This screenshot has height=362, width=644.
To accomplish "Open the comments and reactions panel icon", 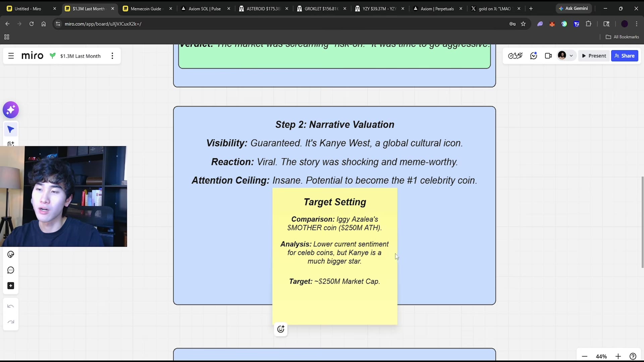I will [x=534, y=56].
